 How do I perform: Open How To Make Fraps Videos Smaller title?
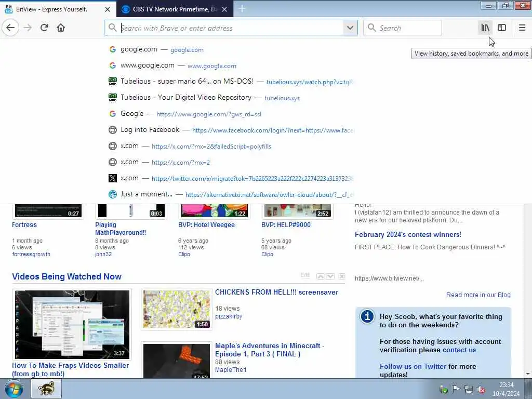click(x=70, y=369)
